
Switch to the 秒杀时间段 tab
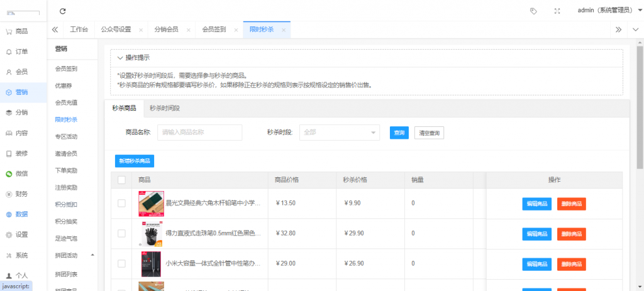point(165,108)
